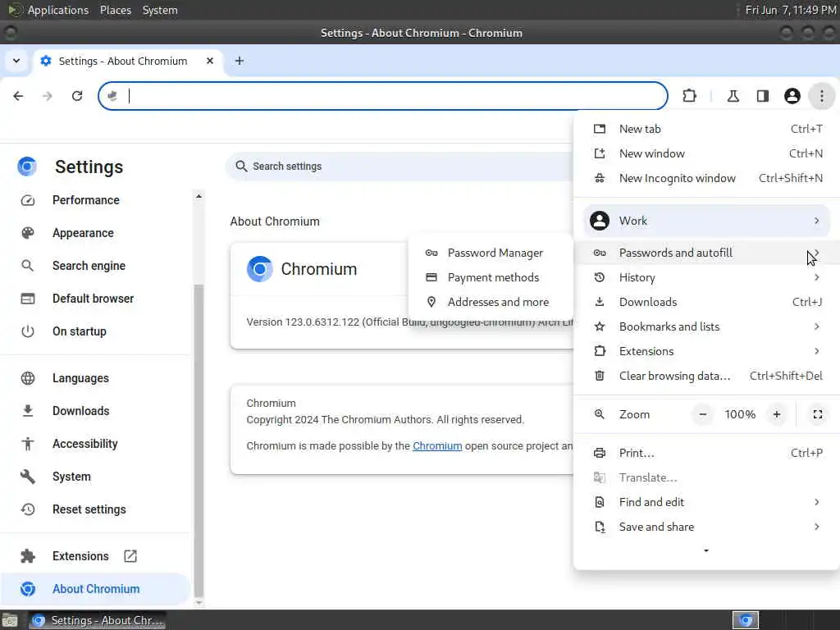840x630 pixels.
Task: Open Default browser settings section
Action: point(94,299)
